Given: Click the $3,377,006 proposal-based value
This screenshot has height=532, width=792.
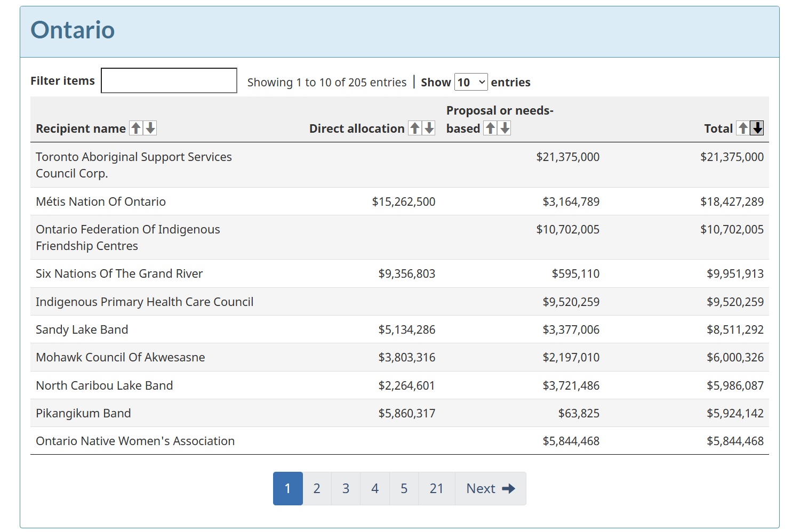Looking at the screenshot, I should (571, 329).
